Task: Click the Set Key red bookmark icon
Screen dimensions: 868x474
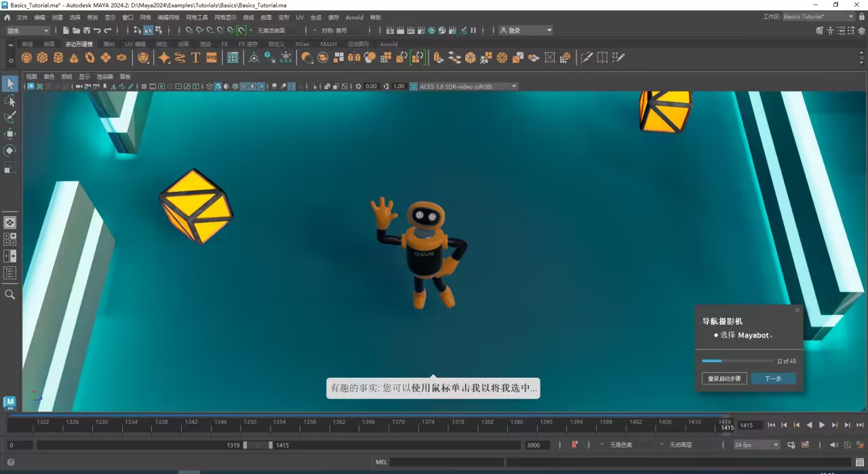Action: click(x=575, y=445)
